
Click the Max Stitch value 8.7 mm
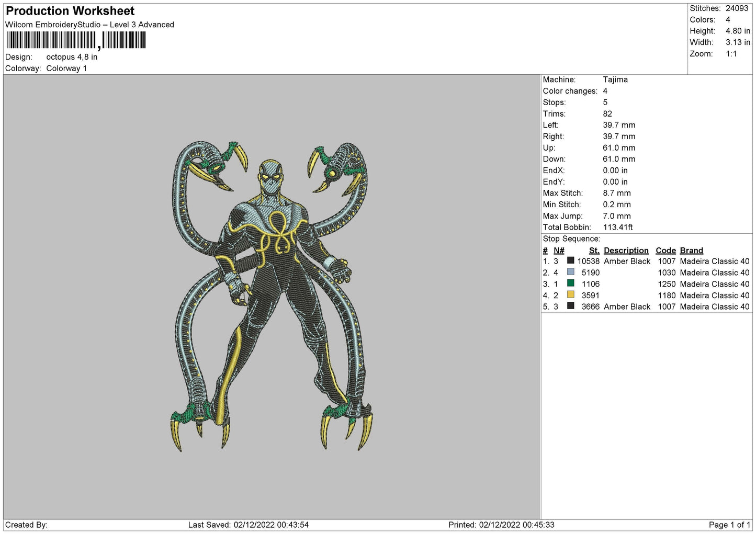pyautogui.click(x=617, y=193)
